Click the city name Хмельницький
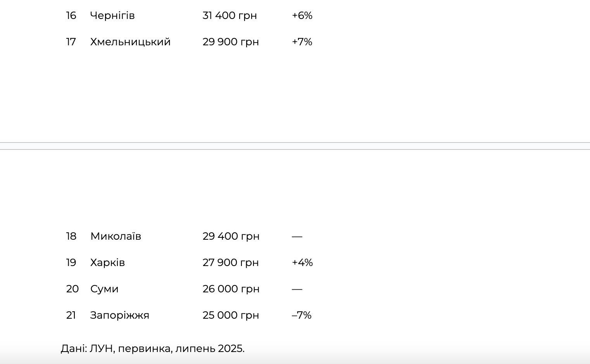The image size is (590, 364). pyautogui.click(x=130, y=42)
